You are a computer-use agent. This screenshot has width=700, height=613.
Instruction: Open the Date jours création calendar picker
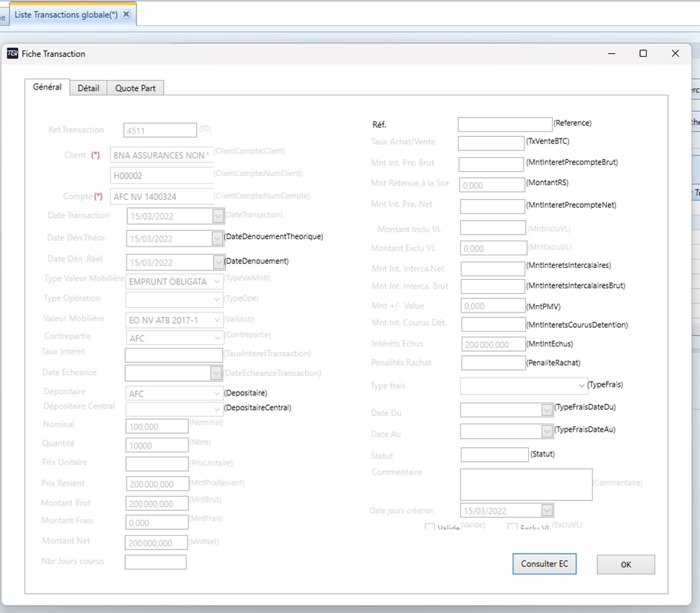547,510
